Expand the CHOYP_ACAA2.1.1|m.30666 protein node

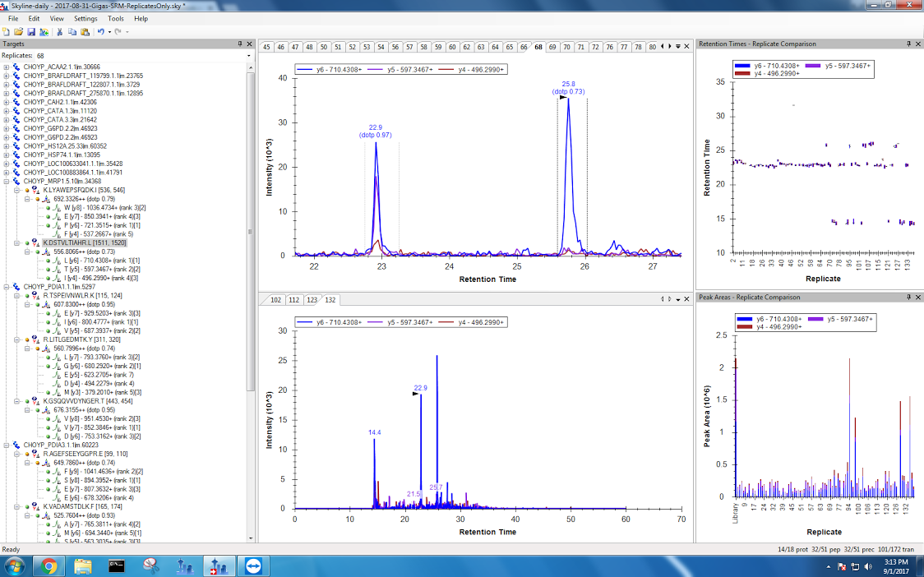coord(7,67)
